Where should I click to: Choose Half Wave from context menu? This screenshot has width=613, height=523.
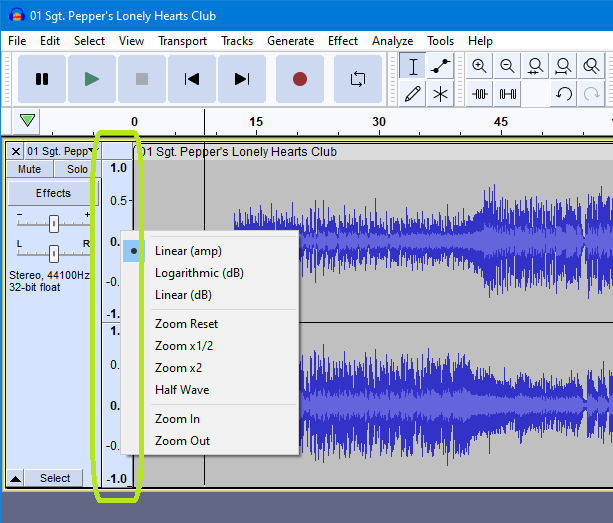click(210, 390)
